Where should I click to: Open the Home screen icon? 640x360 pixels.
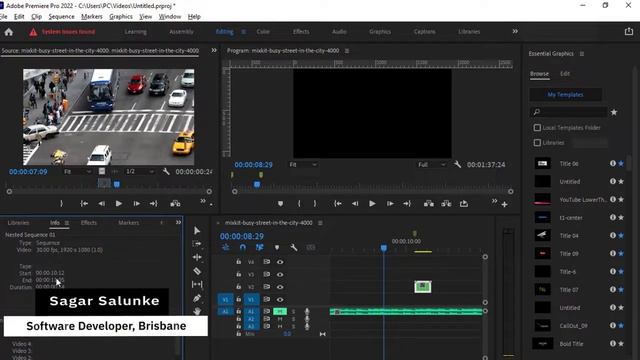[x=9, y=32]
